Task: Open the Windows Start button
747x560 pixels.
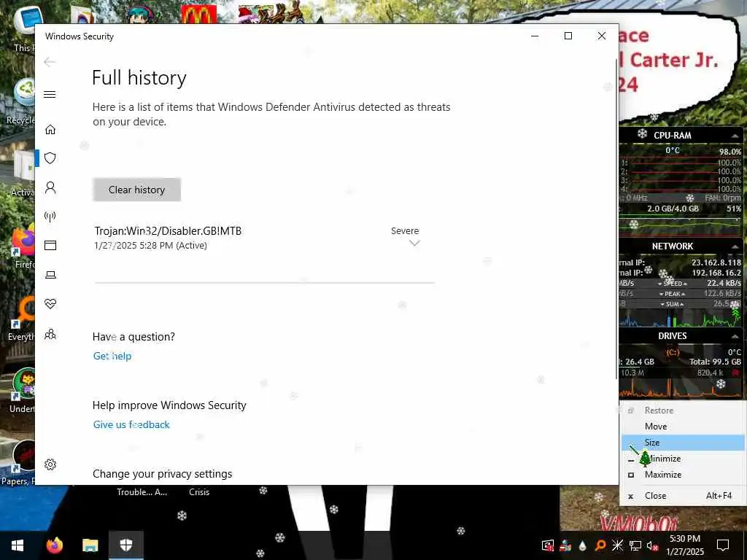Action: 18,545
